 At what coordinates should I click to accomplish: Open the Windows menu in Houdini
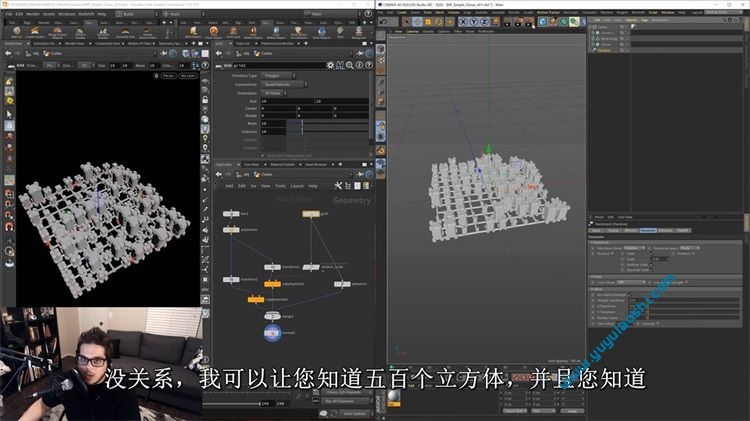click(66, 14)
